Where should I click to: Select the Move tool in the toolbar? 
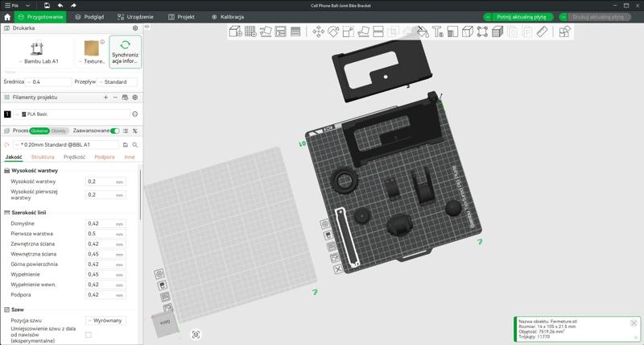coord(318,32)
